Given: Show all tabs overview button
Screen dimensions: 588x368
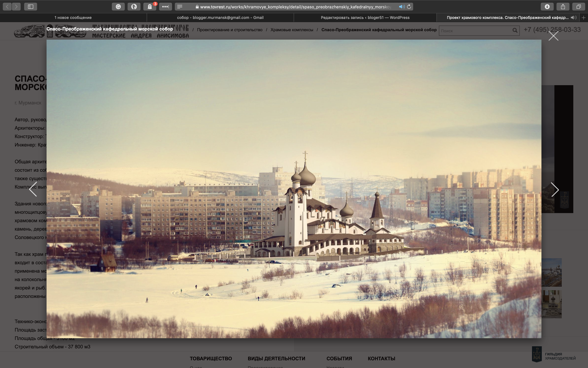Looking at the screenshot, I should (579, 7).
